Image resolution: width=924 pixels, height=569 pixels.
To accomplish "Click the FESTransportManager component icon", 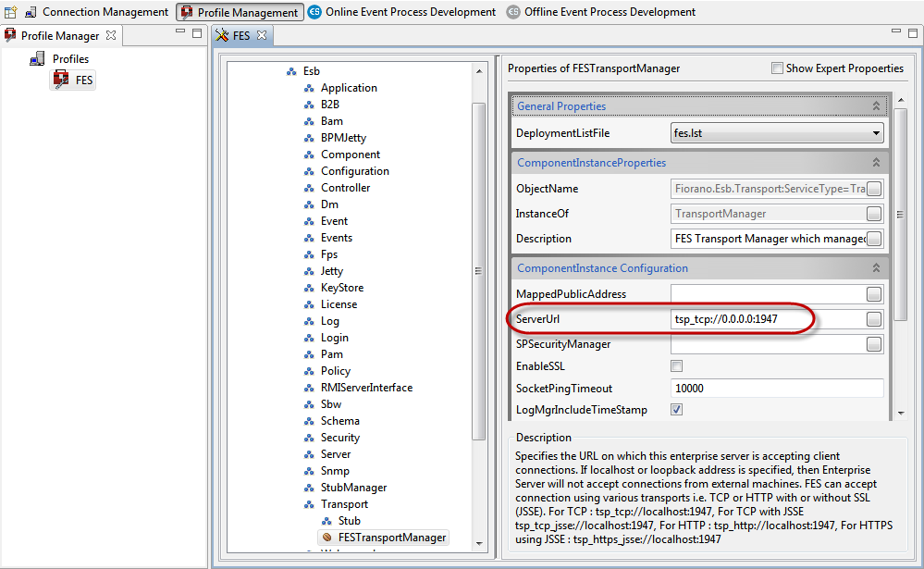I will [x=327, y=538].
